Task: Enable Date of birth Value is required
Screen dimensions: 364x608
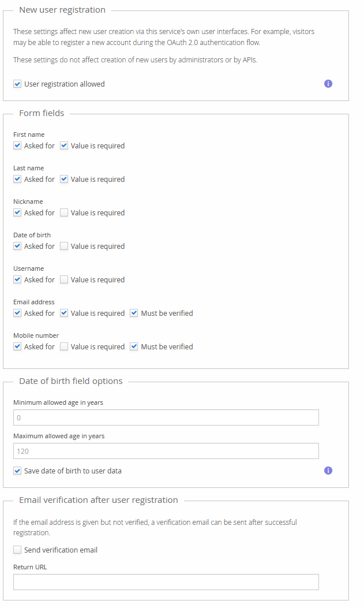Action: pos(64,246)
